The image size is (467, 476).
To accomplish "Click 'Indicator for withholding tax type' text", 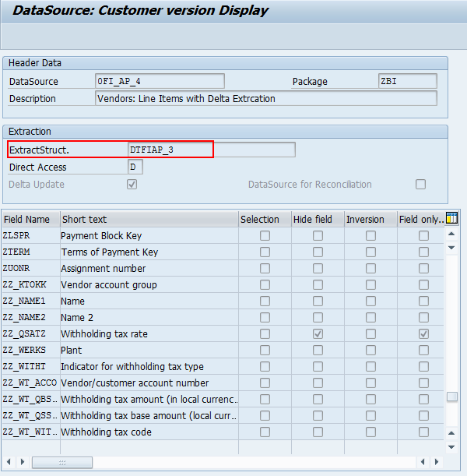I will [132, 367].
